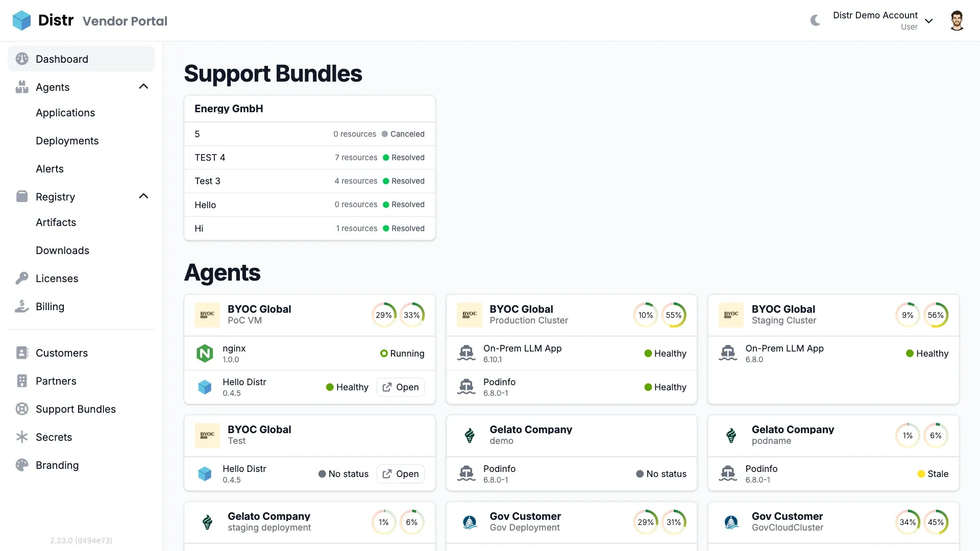Click the nginx application icon
This screenshot has height=551, width=980.
[x=205, y=353]
